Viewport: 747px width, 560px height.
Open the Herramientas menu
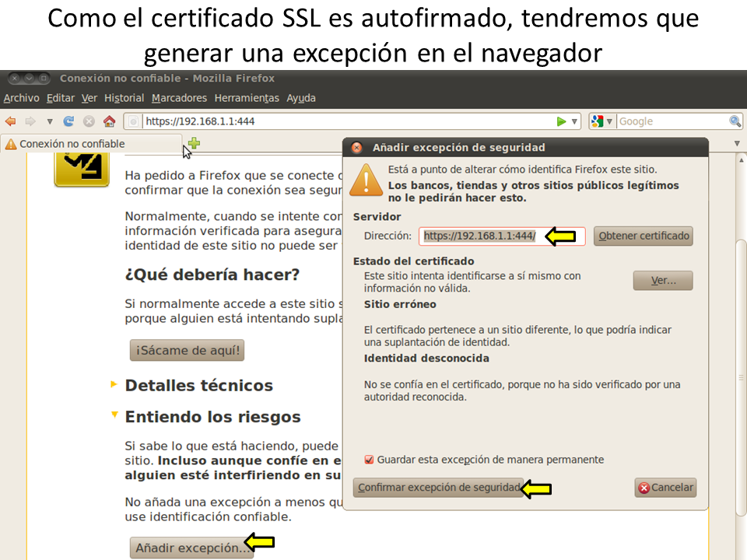point(246,98)
